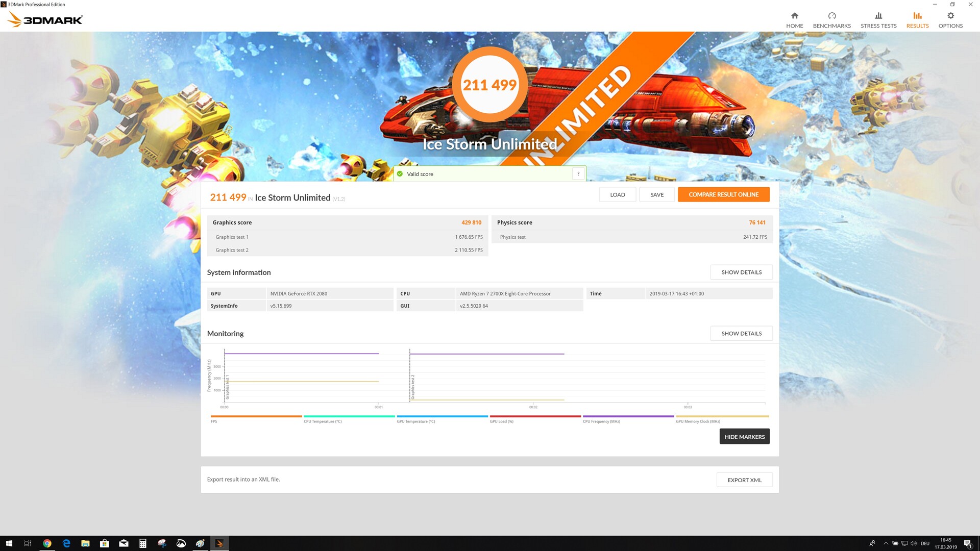This screenshot has width=980, height=551.
Task: Click the 3DMark taskbar icon
Action: tap(219, 543)
